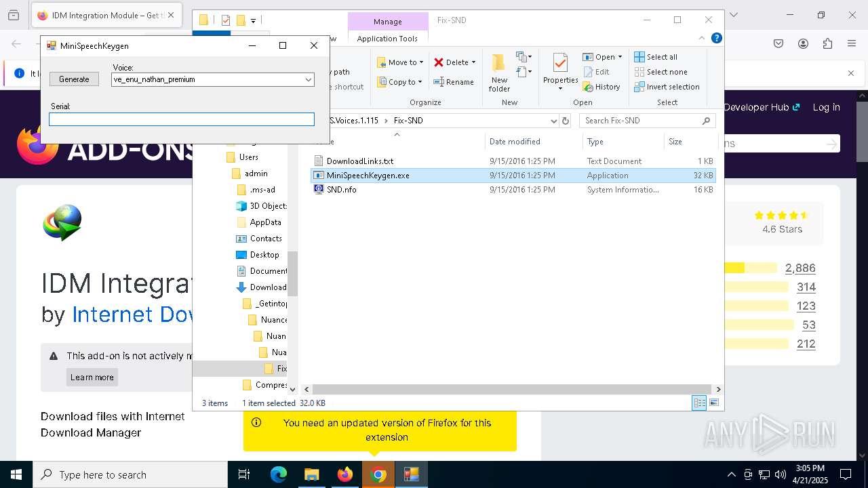Open Copy to menu in Explorer ribbon
The image size is (868, 488).
pos(400,82)
